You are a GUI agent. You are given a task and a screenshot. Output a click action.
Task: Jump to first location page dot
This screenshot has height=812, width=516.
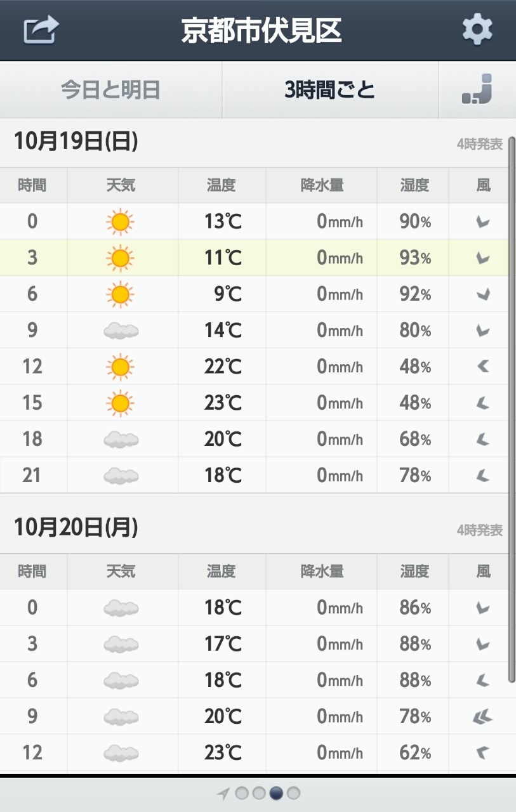click(x=242, y=794)
